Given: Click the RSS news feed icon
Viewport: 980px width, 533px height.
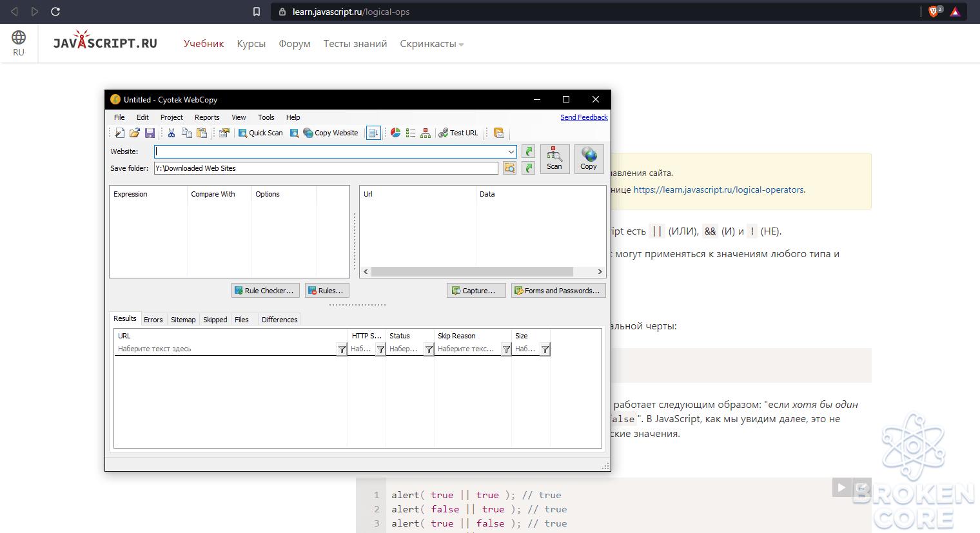Looking at the screenshot, I should 499,133.
